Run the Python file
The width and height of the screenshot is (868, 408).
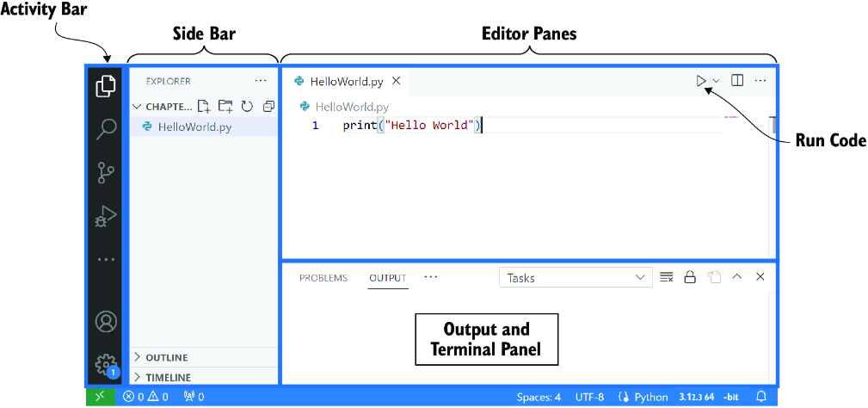[x=701, y=81]
